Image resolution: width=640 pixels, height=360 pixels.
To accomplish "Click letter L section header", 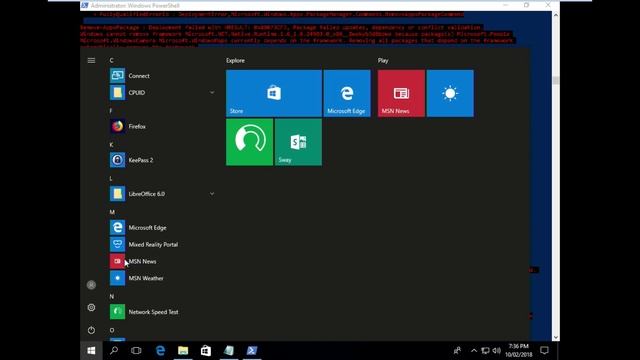I will pyautogui.click(x=111, y=178).
